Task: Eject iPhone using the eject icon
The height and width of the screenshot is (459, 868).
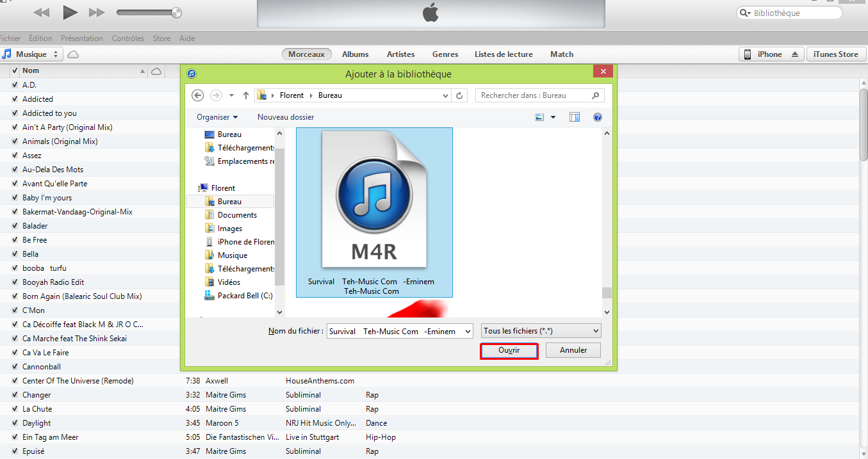Action: (795, 54)
